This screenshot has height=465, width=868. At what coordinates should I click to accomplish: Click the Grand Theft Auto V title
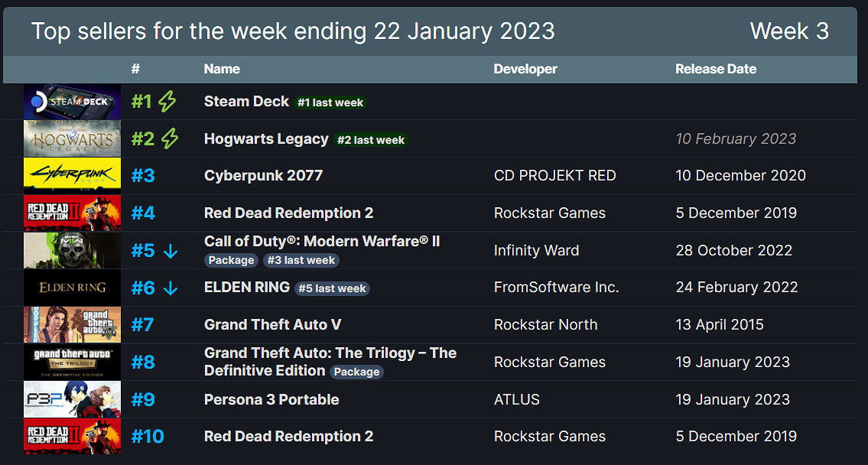(x=272, y=324)
